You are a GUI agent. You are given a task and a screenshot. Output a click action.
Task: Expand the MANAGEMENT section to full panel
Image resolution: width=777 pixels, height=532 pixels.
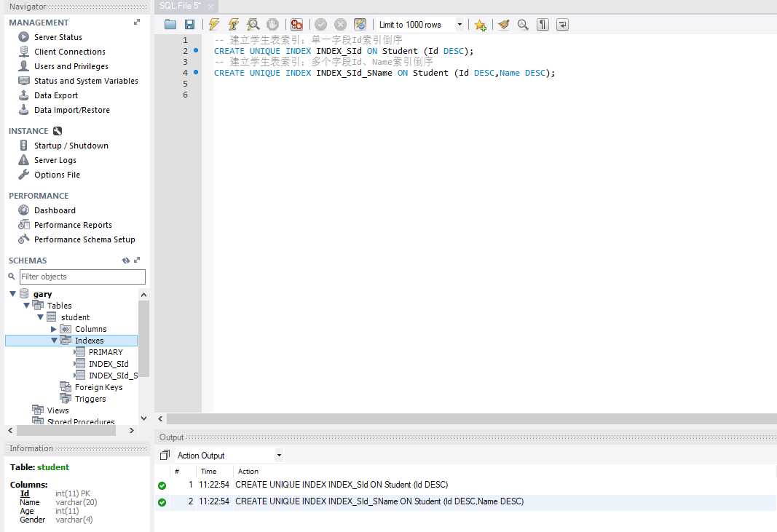point(137,23)
